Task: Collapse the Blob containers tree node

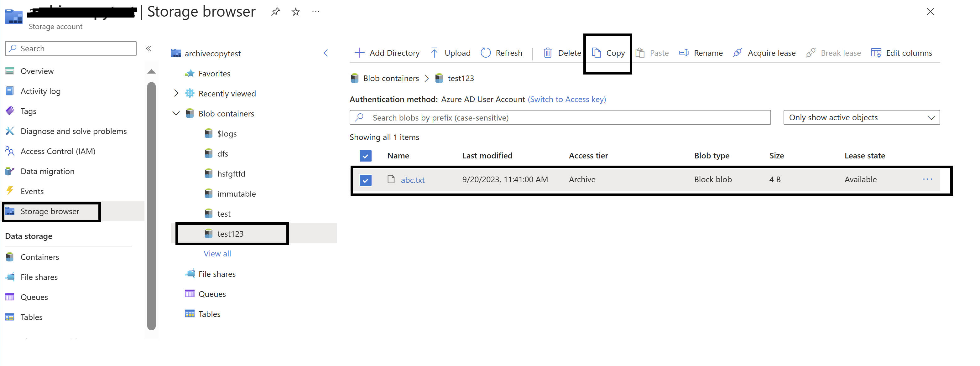Action: coord(176,114)
